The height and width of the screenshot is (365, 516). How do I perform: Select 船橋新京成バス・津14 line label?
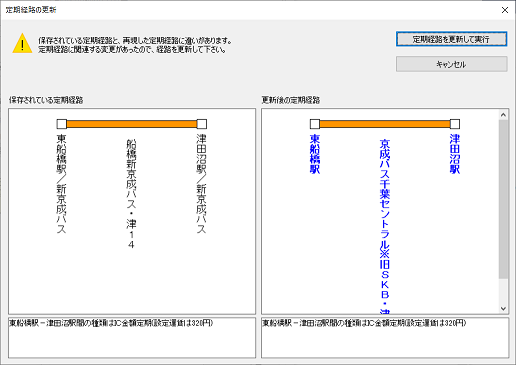(131, 194)
